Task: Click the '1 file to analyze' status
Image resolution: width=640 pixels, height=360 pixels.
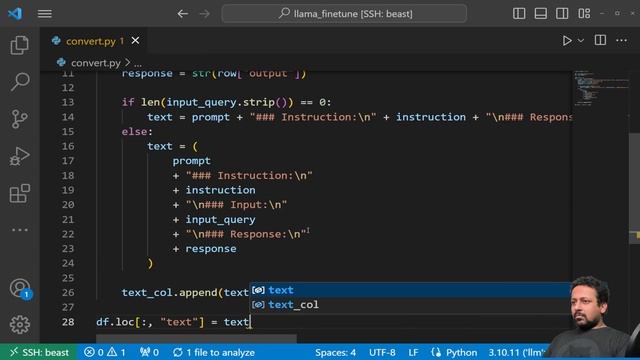Action: coord(214,352)
